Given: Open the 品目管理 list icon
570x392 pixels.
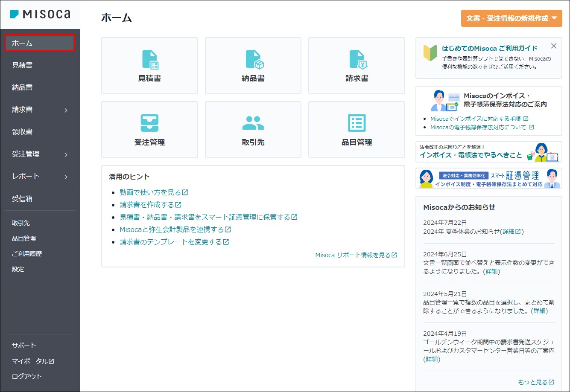Looking at the screenshot, I should coord(357,123).
